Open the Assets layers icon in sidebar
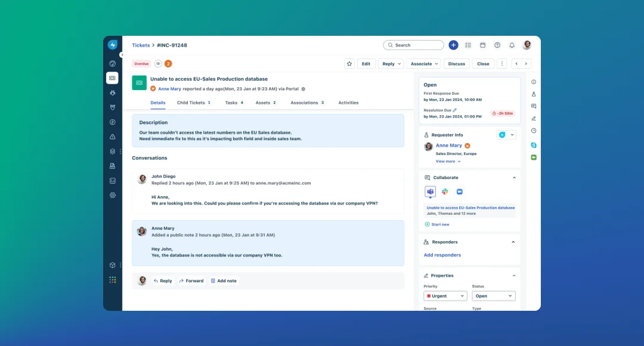Image resolution: width=644 pixels, height=346 pixels. coord(113,151)
